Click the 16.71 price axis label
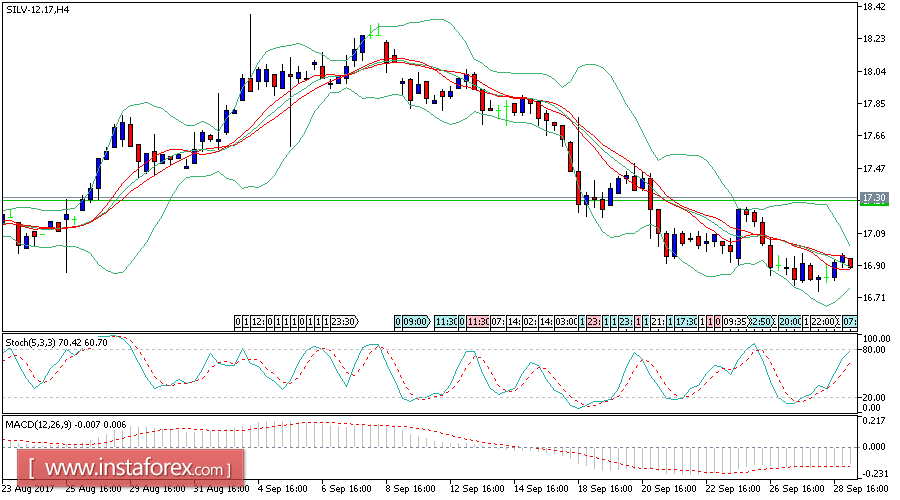 coord(874,298)
